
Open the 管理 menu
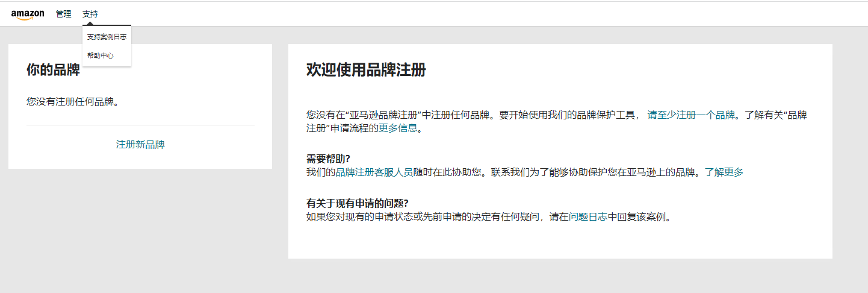[x=63, y=14]
